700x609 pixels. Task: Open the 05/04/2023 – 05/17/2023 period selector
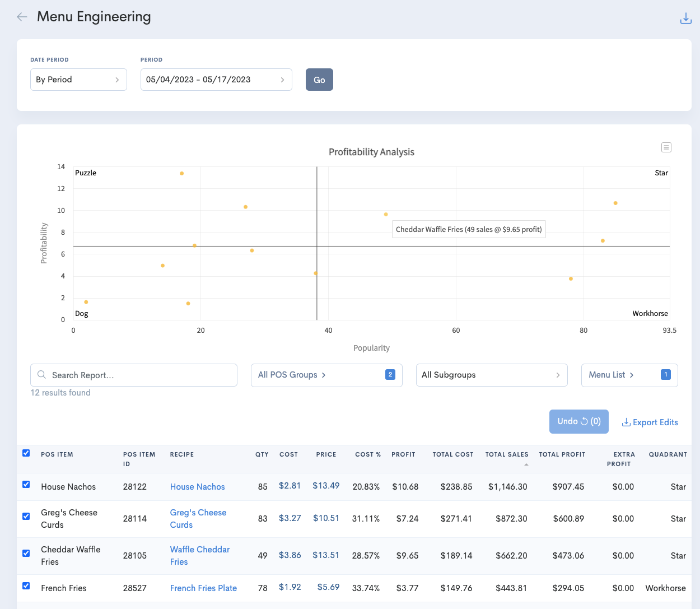pos(216,80)
